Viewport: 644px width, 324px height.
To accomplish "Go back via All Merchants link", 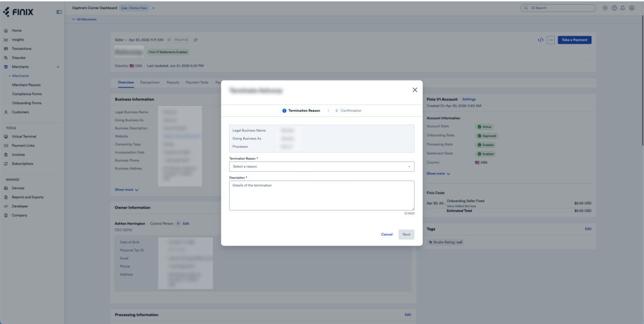I will pyautogui.click(x=84, y=19).
